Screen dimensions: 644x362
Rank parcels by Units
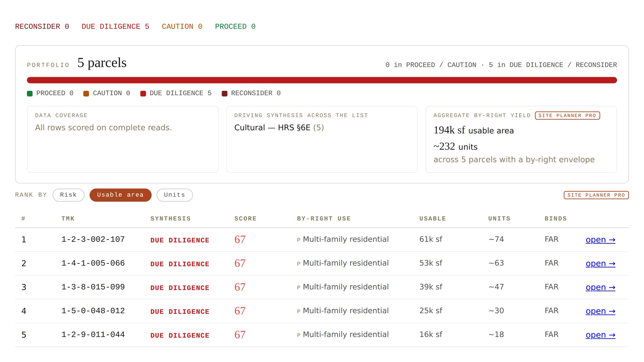175,195
